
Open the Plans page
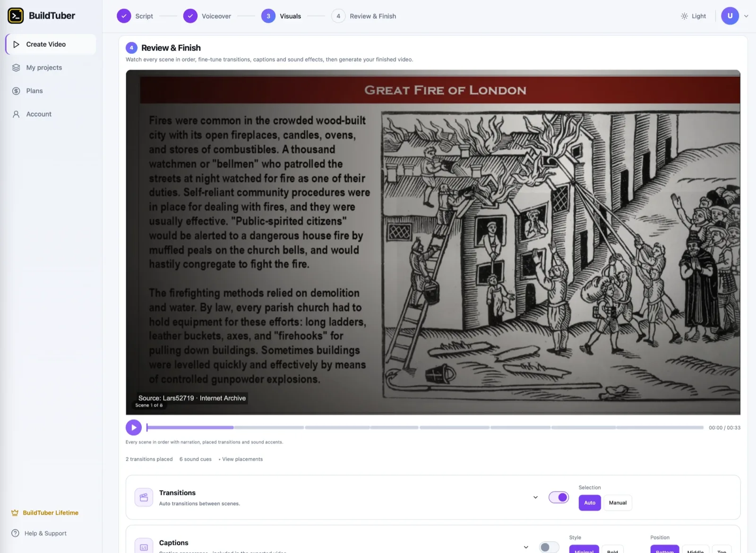click(51, 91)
